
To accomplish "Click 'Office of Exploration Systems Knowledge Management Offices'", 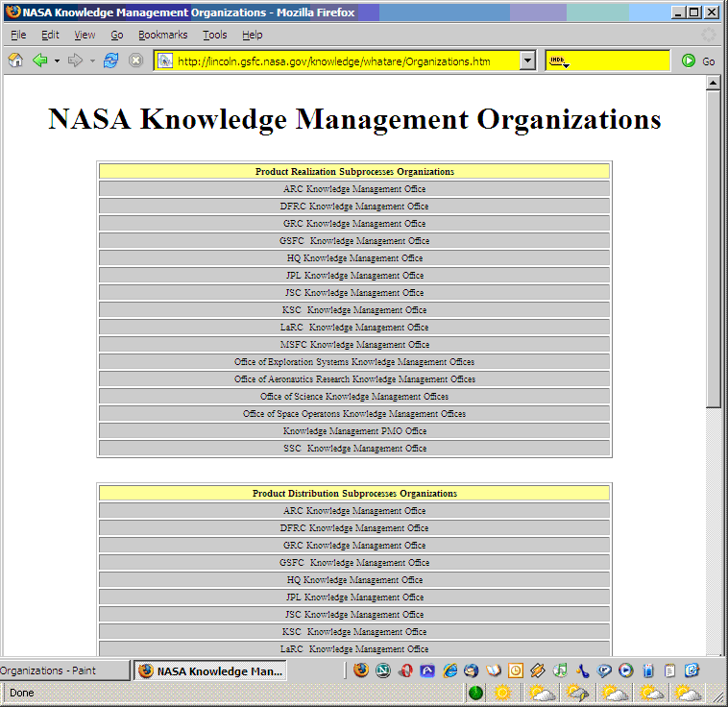I will coord(354,362).
